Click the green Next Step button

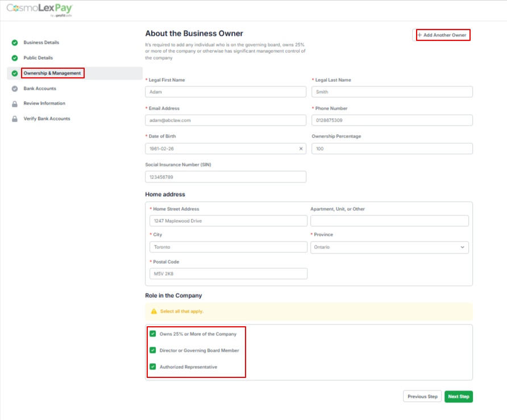coord(459,396)
